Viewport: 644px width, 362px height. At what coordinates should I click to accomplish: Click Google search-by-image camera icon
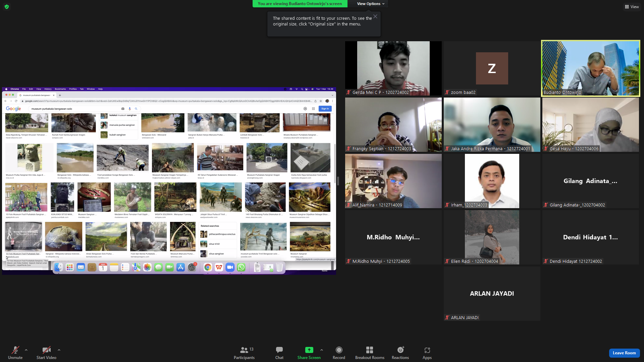tap(123, 109)
